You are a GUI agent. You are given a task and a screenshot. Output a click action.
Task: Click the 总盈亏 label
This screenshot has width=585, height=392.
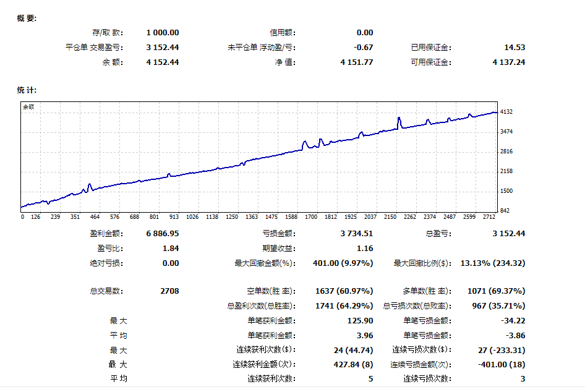tap(438, 234)
